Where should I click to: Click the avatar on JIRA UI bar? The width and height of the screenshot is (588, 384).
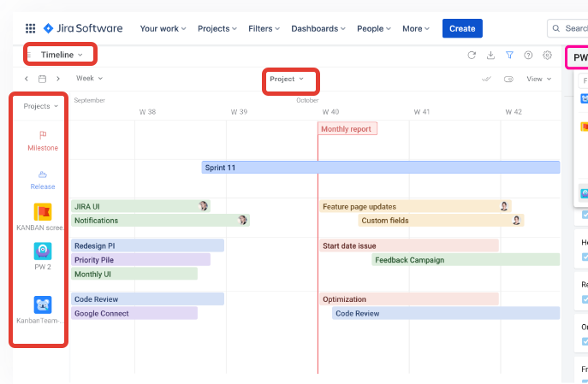[203, 205]
